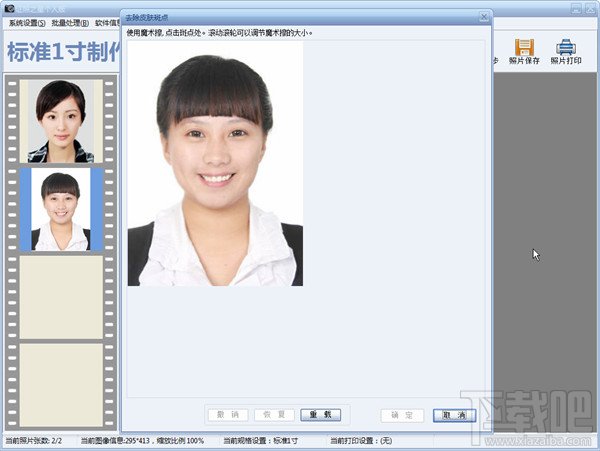The image size is (600, 451).
Task: Click the app icon in title bar
Action: pos(8,7)
